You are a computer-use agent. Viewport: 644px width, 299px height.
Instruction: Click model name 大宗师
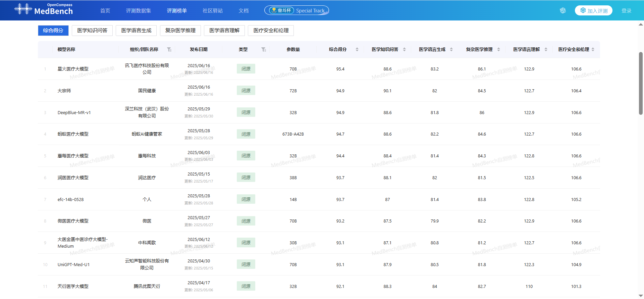(64, 91)
